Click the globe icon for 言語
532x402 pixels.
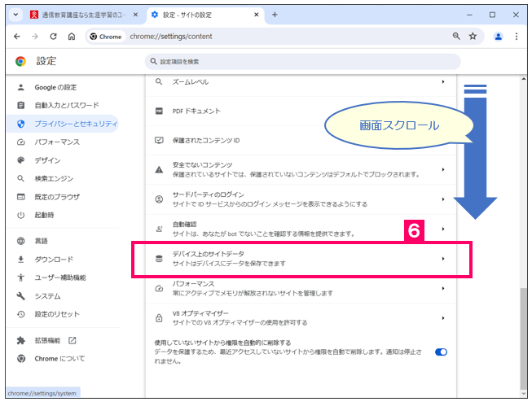click(20, 241)
